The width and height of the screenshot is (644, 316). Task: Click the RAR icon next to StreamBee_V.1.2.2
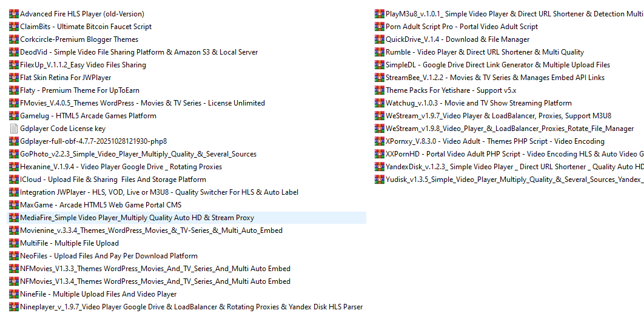[x=380, y=78]
